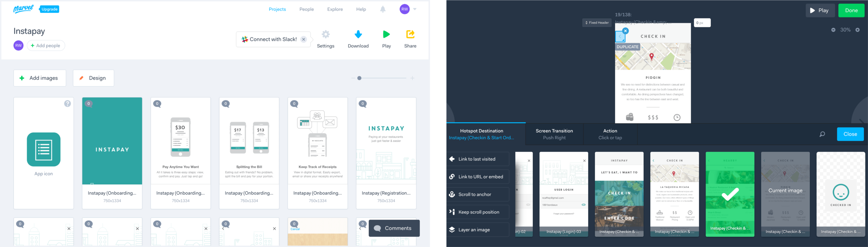Dismiss the Connect with Slack prompt
Image resolution: width=868 pixels, height=247 pixels.
coord(303,39)
